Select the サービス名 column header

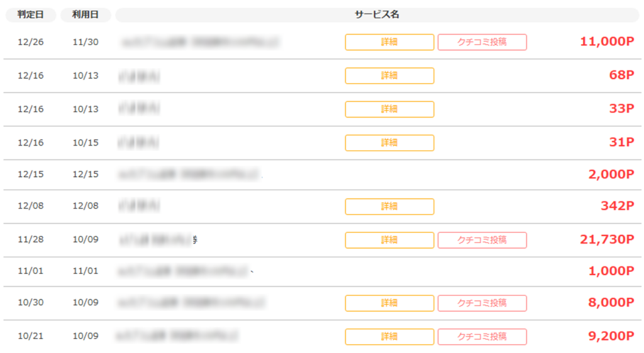[377, 14]
